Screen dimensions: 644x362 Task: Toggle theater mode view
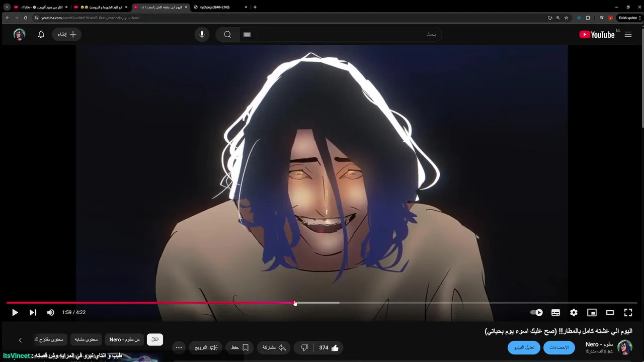coord(610,312)
